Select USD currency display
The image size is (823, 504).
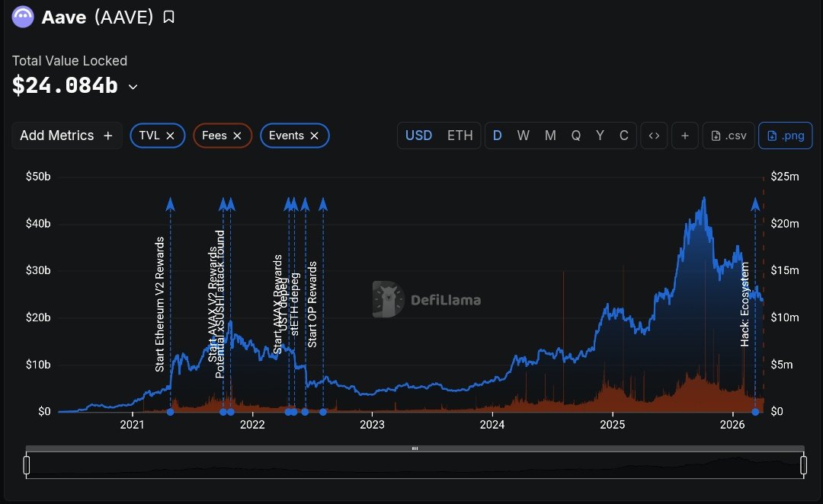point(418,135)
